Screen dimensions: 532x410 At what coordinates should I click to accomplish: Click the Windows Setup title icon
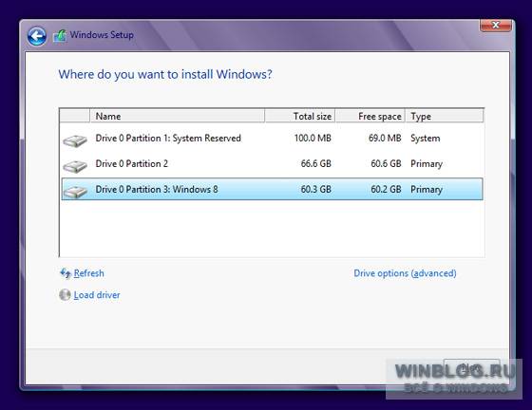pos(60,35)
